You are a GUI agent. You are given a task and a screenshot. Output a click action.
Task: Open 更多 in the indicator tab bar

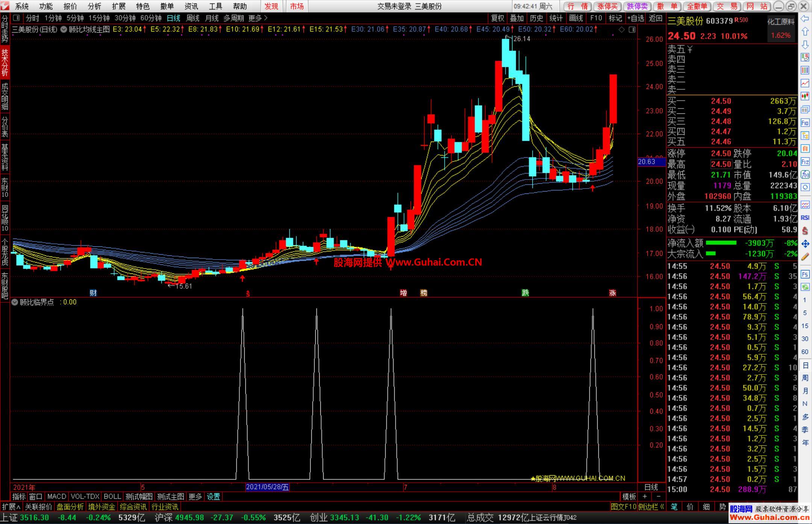[195, 497]
